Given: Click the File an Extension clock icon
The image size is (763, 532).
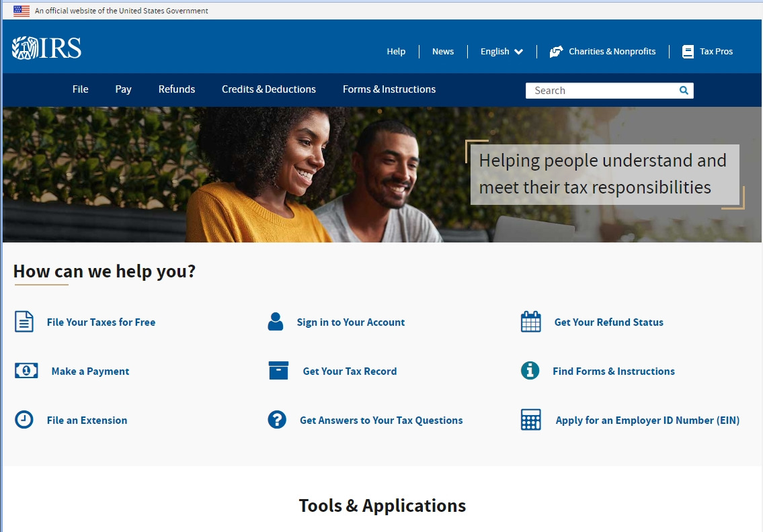Looking at the screenshot, I should point(24,420).
